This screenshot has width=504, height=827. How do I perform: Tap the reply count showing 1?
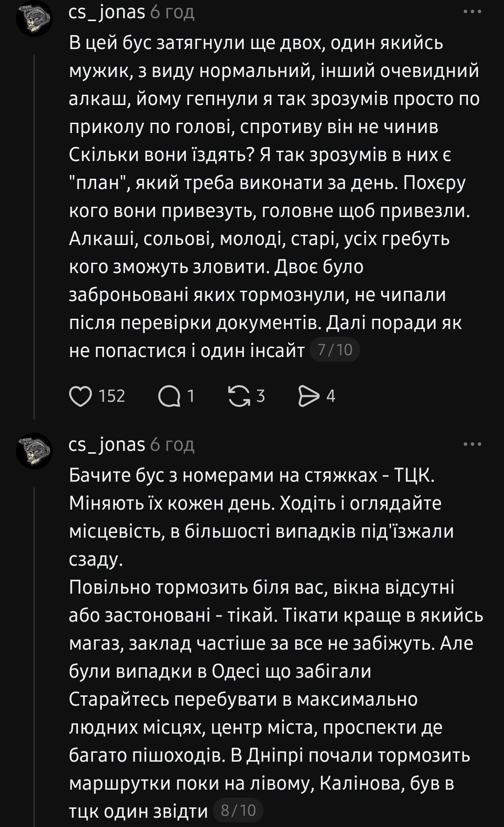point(190,396)
